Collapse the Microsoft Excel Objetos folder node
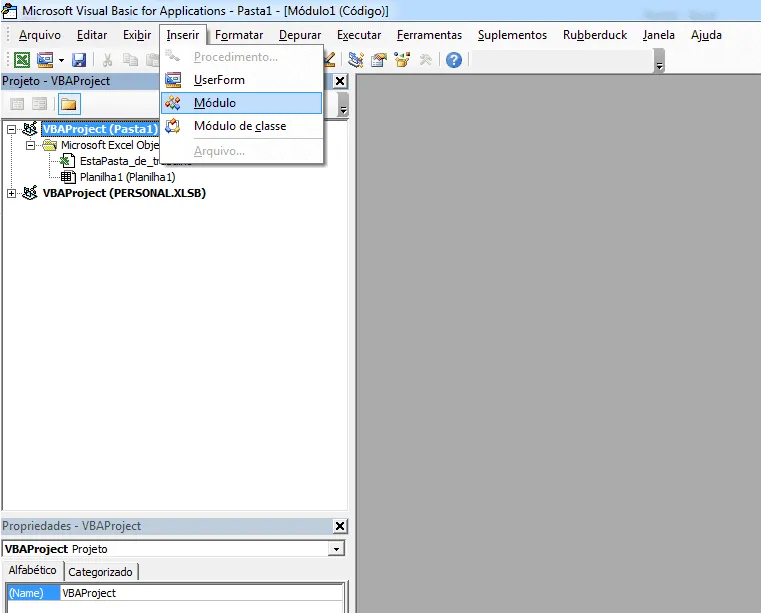Image resolution: width=761 pixels, height=613 pixels. click(x=30, y=145)
